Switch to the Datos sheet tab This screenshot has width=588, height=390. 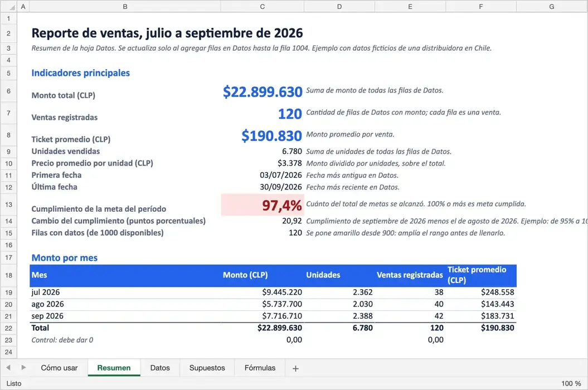[160, 368]
